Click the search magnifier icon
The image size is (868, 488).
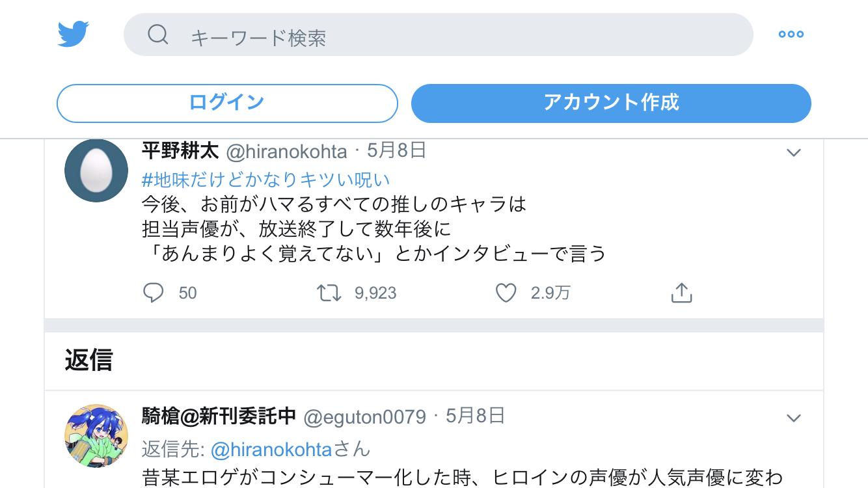[x=158, y=34]
